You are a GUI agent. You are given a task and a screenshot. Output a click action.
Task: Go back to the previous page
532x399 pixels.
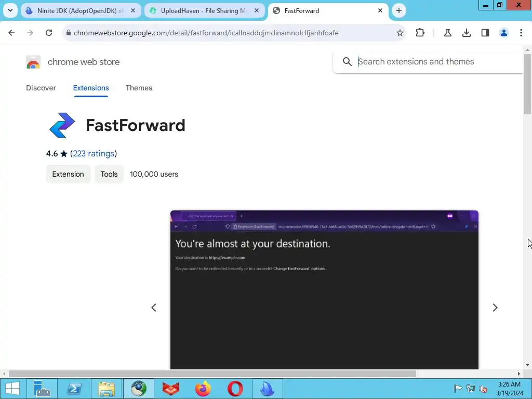pyautogui.click(x=11, y=33)
